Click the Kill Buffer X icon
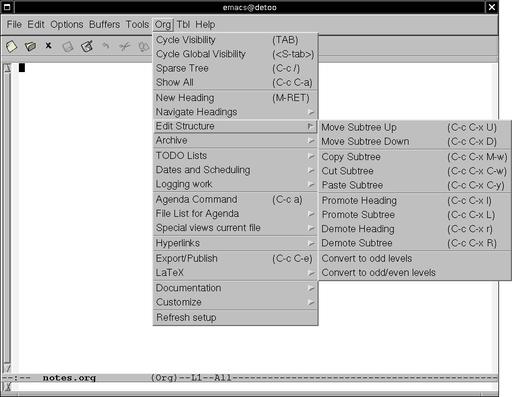Screen dimensions: 512x397 [x=48, y=45]
